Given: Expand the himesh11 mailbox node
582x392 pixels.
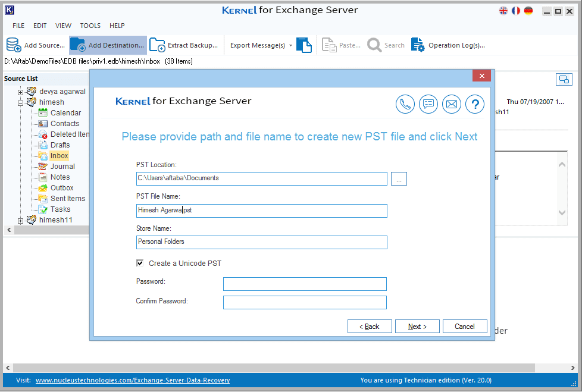Looking at the screenshot, I should pyautogui.click(x=21, y=221).
